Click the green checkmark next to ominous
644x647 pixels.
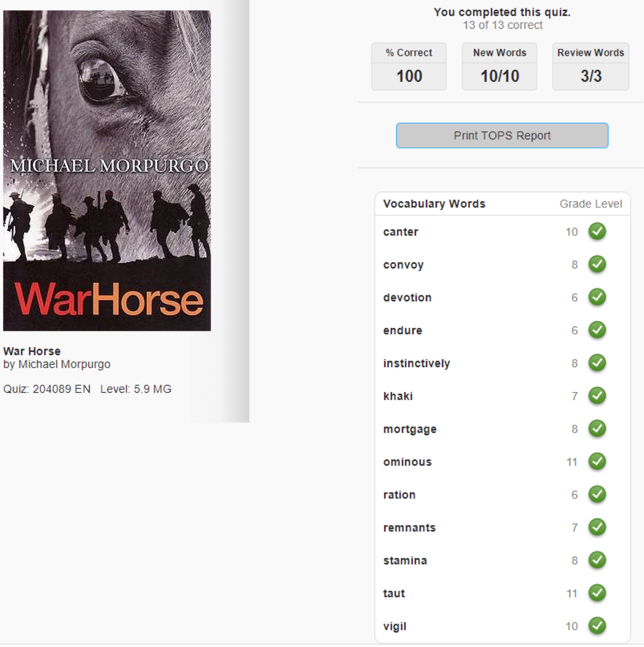[x=597, y=461]
